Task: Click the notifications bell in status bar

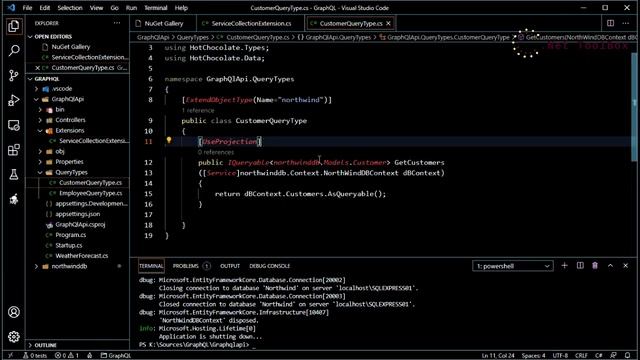Action: pyautogui.click(x=628, y=356)
